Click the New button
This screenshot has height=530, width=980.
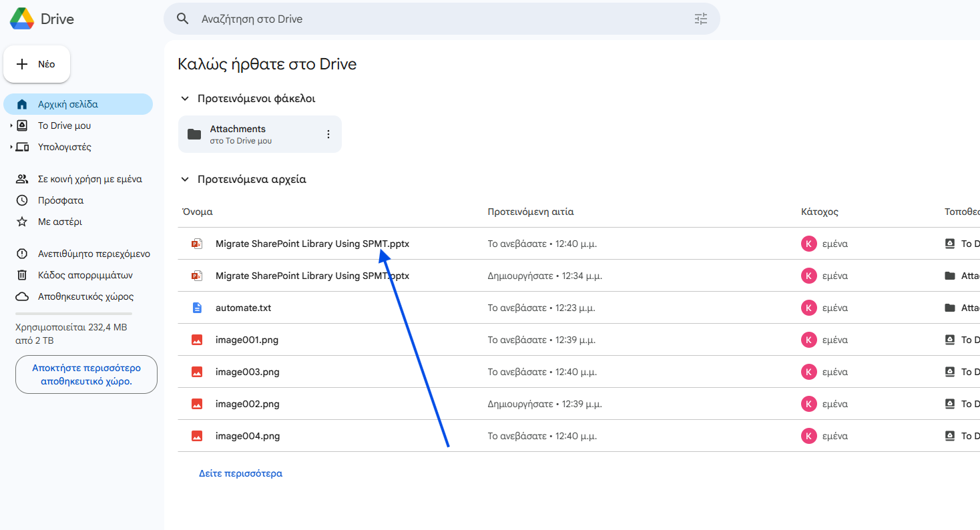(37, 64)
